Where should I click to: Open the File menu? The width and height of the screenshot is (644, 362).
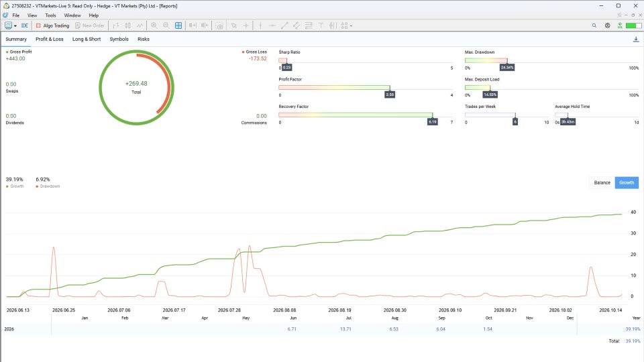point(15,15)
